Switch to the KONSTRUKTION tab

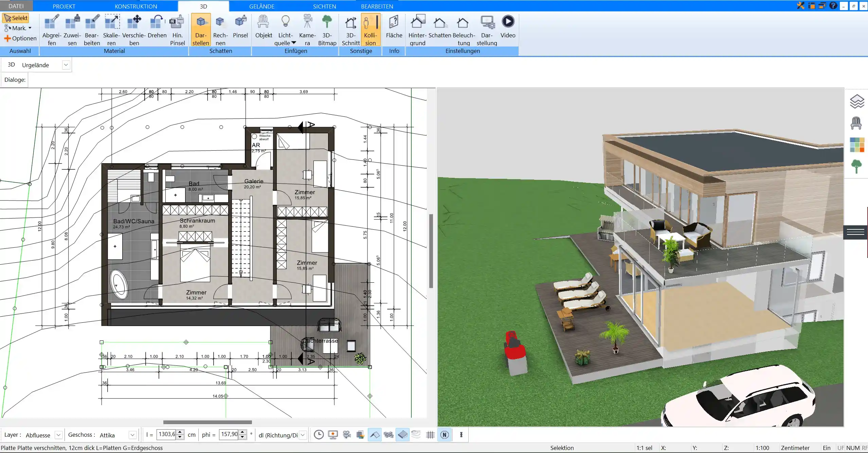pos(136,6)
